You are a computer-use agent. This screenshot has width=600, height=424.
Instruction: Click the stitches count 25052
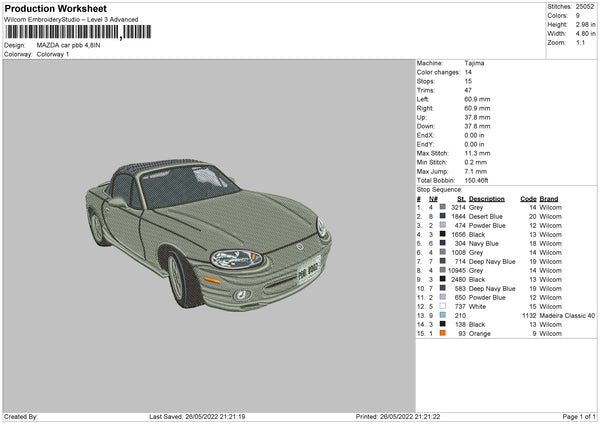click(585, 7)
